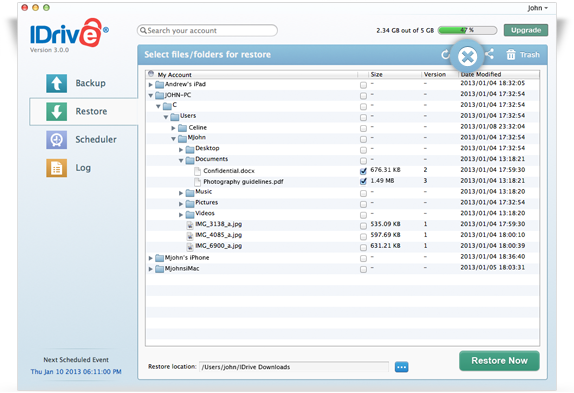The height and width of the screenshot is (393, 574).
Task: Click the Confidential.docx file icon
Action: tap(197, 171)
